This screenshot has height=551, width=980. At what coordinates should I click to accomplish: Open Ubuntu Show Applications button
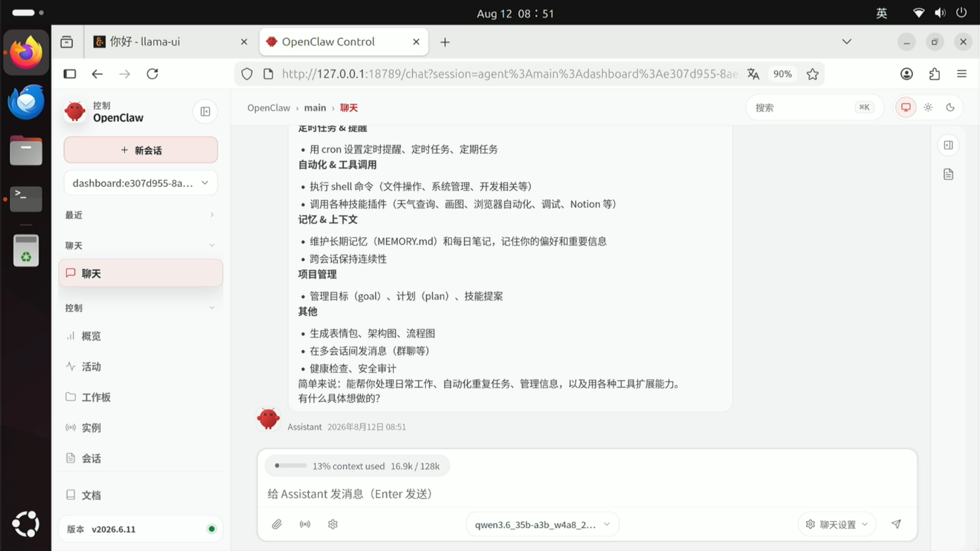(x=26, y=524)
